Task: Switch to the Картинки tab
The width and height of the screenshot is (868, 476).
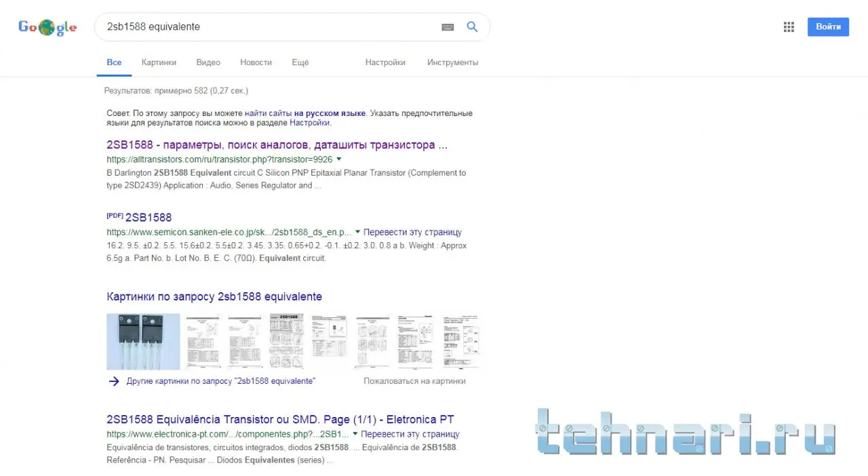Action: coord(159,62)
